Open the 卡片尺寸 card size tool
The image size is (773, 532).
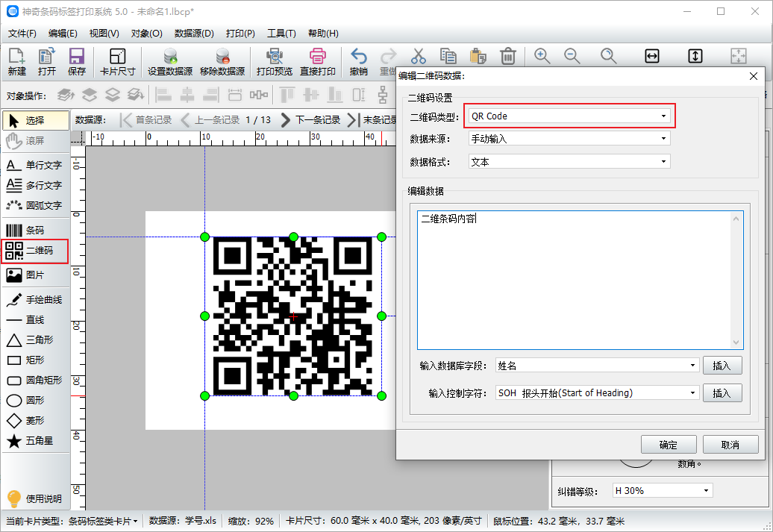point(117,62)
